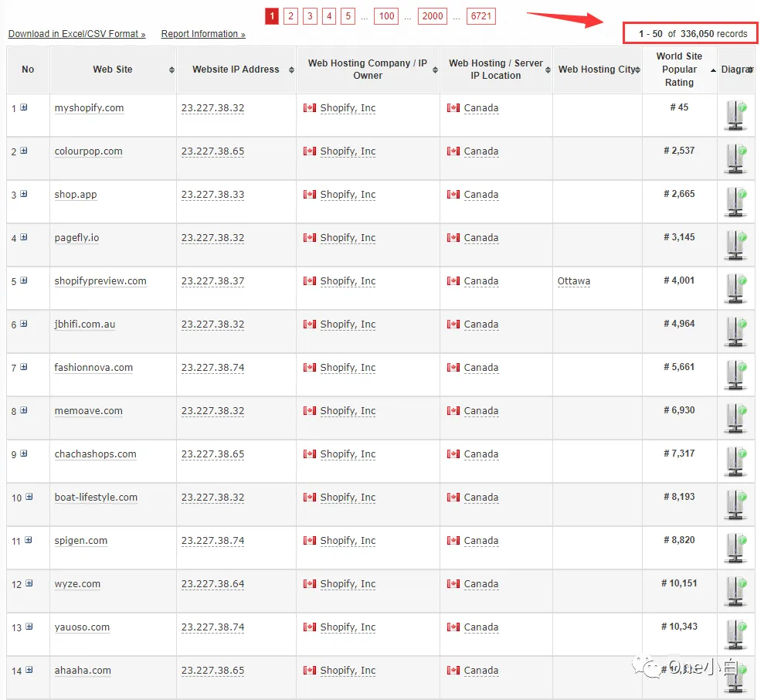Open the fashionnova.com website link
764x700 pixels.
click(x=93, y=368)
